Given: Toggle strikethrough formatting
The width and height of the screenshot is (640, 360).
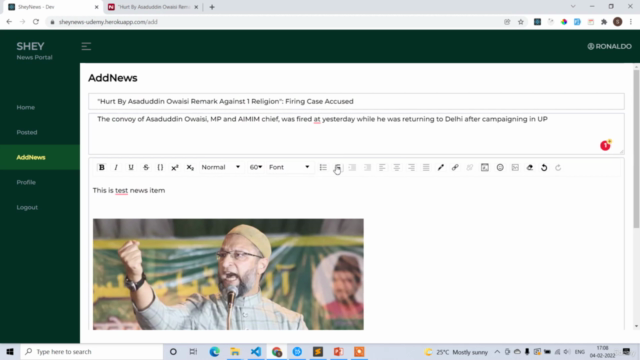Looking at the screenshot, I should [x=146, y=167].
